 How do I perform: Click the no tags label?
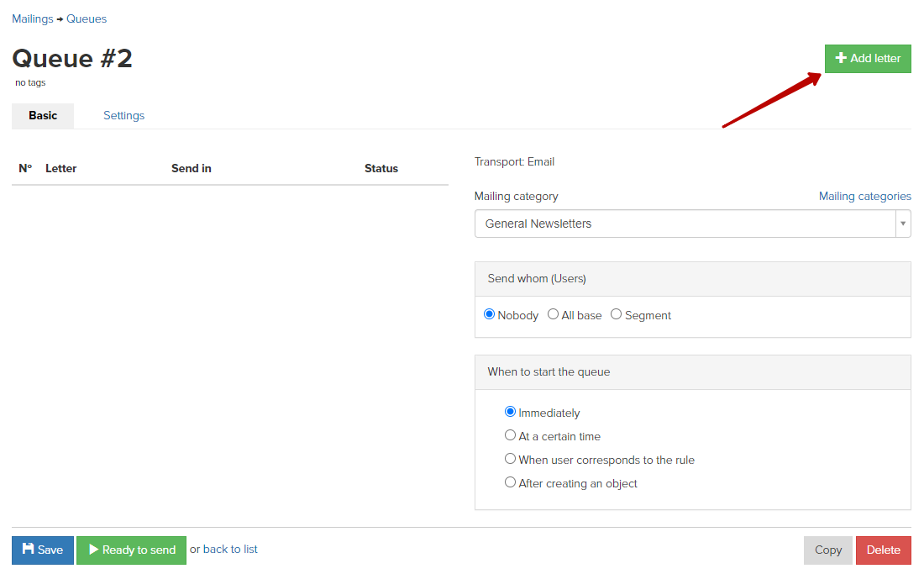coord(30,82)
